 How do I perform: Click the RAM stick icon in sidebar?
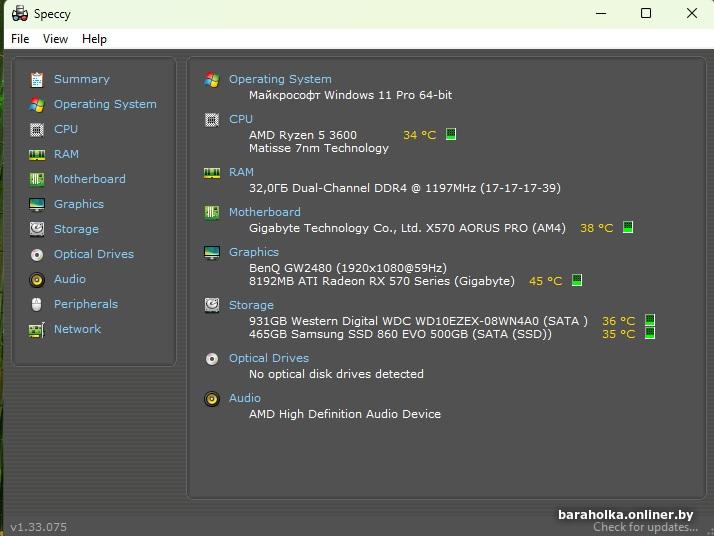tap(37, 154)
